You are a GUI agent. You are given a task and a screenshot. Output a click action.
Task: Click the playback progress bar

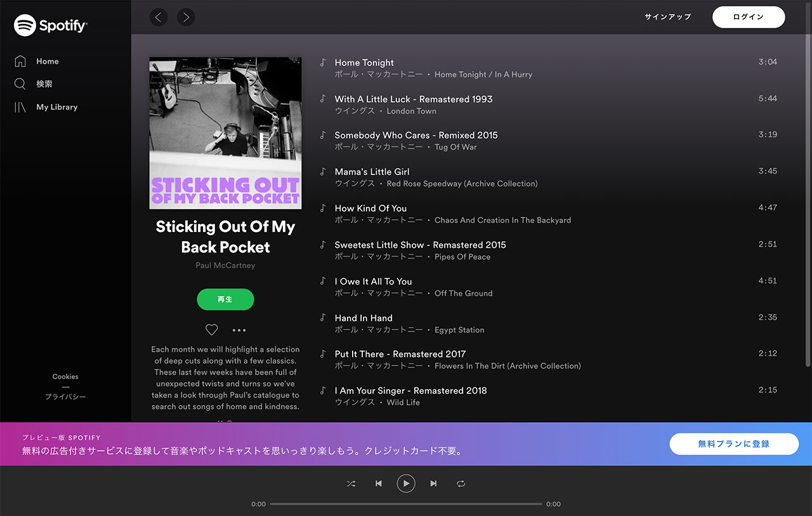(406, 504)
